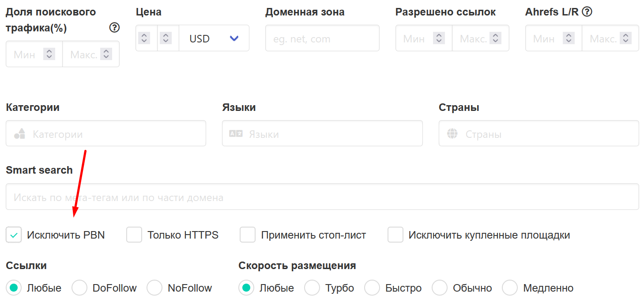The height and width of the screenshot is (300, 644).
Task: Expand the Страны selection field
Action: pos(539,134)
